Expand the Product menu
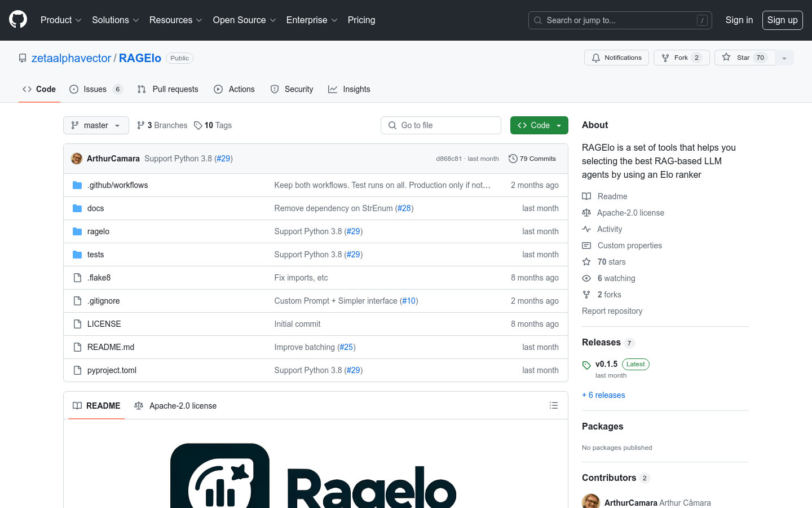Image resolution: width=812 pixels, height=508 pixels. click(61, 20)
